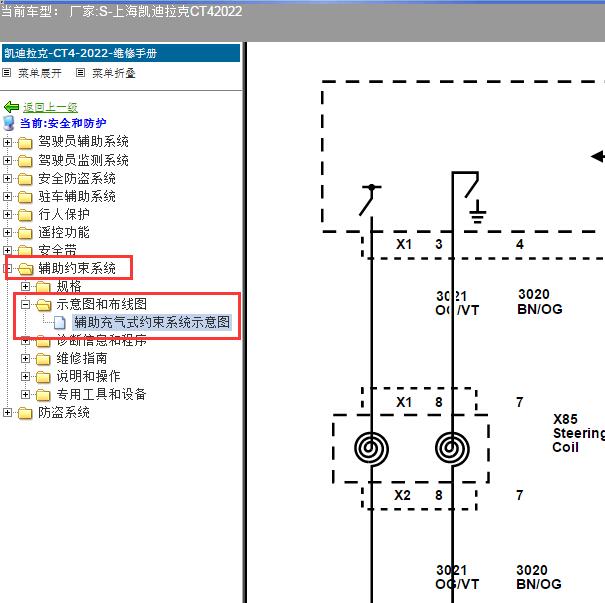The width and height of the screenshot is (605, 603).
Task: Click the X85 Steering Coil label
Action: click(x=579, y=433)
